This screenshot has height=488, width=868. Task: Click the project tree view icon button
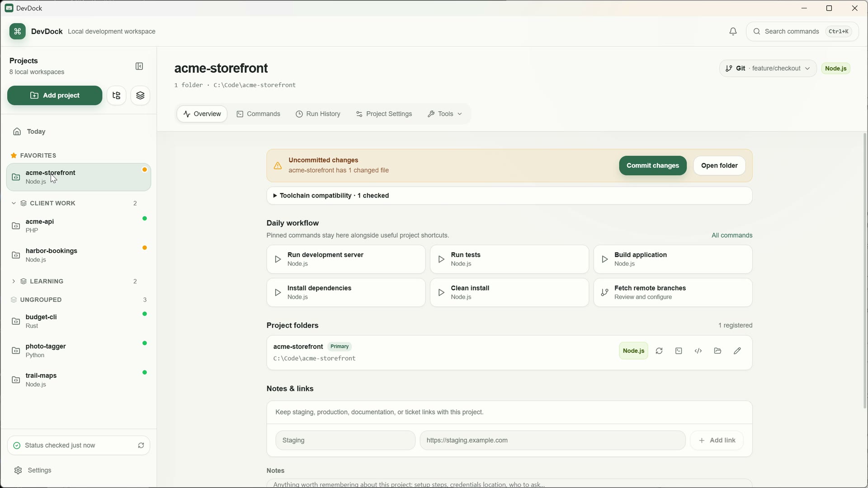click(x=117, y=95)
